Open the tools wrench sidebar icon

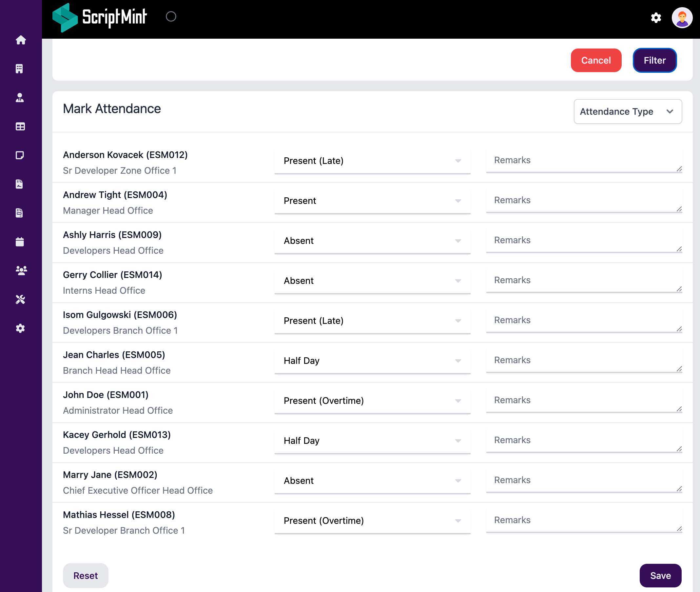pyautogui.click(x=20, y=299)
